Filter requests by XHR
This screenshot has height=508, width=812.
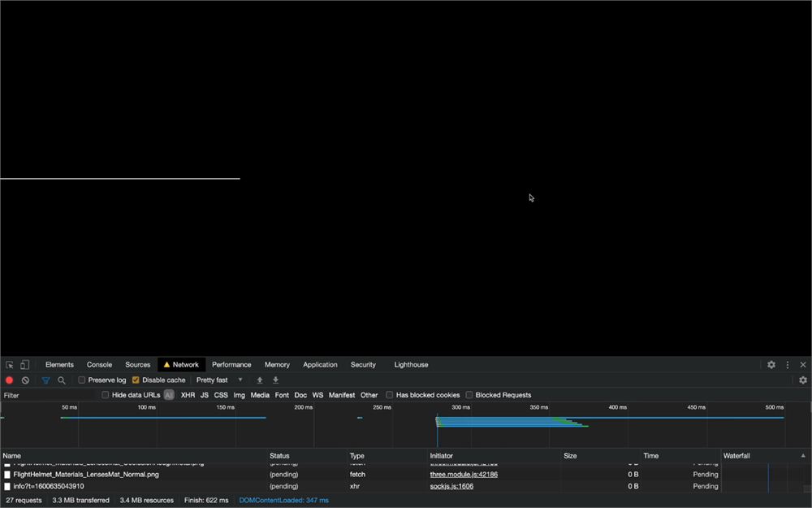click(x=188, y=395)
